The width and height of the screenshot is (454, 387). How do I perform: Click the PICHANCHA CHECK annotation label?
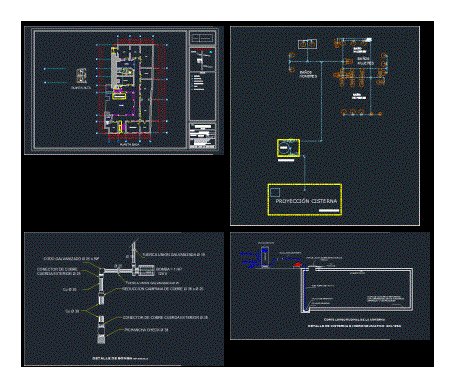[146, 330]
